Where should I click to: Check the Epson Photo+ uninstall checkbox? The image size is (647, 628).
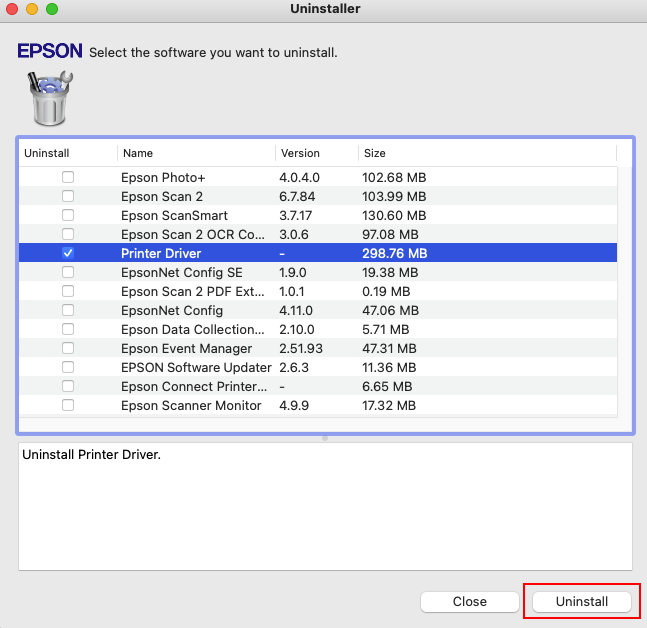pyautogui.click(x=68, y=177)
